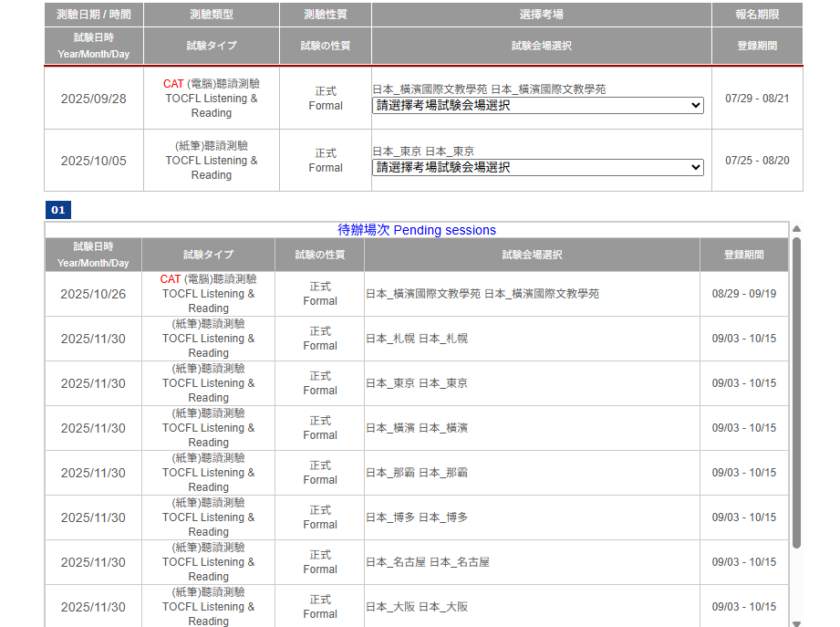Click the 08/29 - 09/19 registration period
This screenshot has height=627, width=840.
[x=744, y=294]
